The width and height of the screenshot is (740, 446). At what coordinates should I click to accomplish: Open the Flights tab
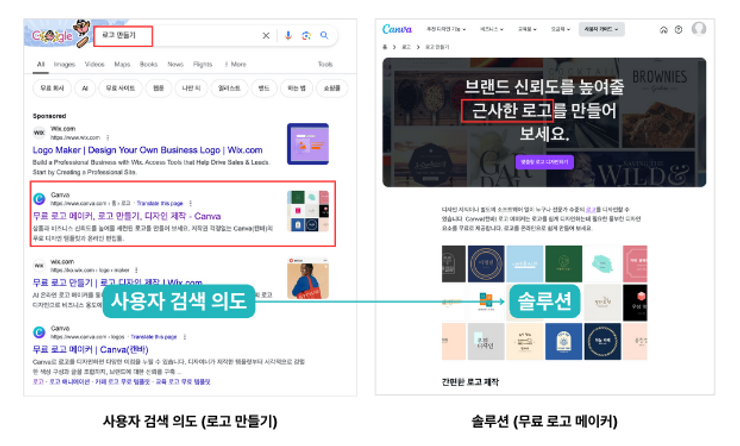202,64
